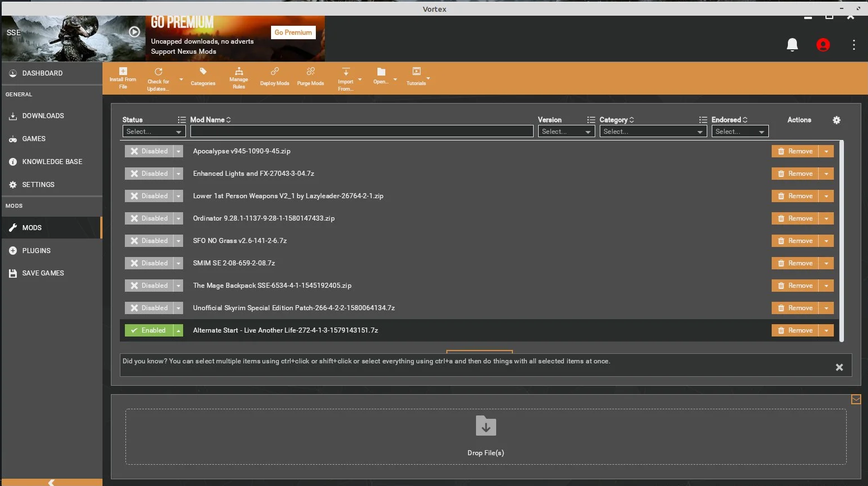This screenshot has width=868, height=486.
Task: Expand Remove options arrow for Ordinator mod
Action: coord(826,218)
